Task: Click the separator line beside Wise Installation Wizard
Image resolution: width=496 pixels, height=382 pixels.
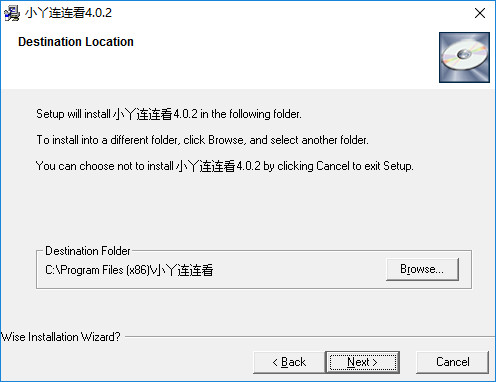Action: [310, 337]
